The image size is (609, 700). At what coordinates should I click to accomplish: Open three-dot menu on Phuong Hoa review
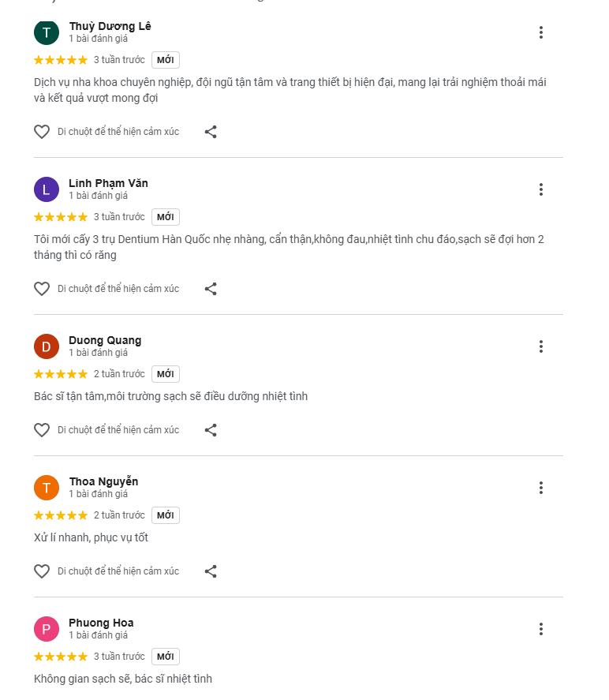[541, 629]
